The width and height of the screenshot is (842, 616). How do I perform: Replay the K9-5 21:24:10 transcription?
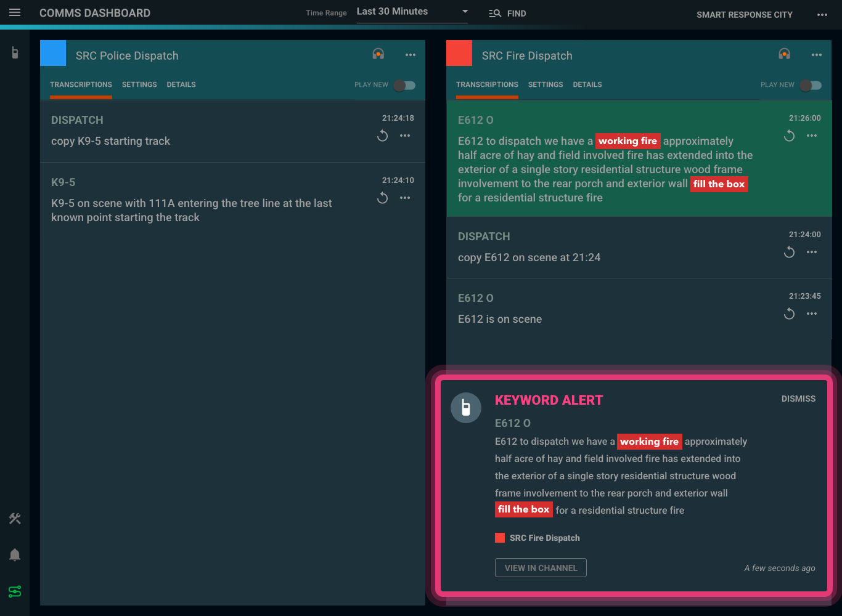[383, 198]
